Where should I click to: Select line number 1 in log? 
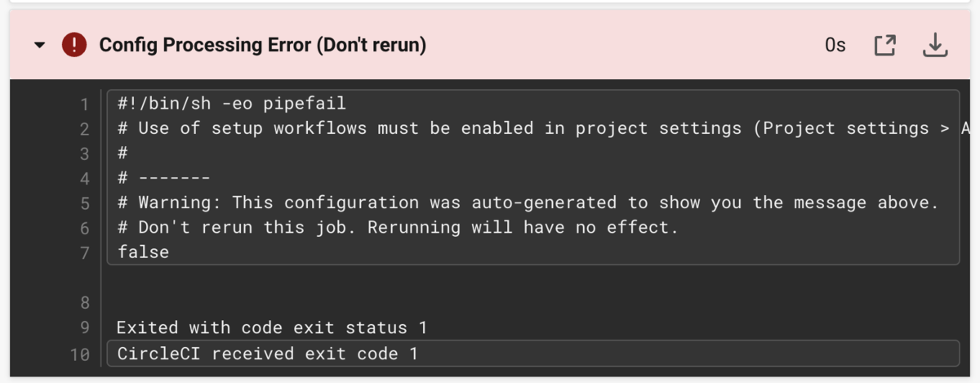point(83,104)
